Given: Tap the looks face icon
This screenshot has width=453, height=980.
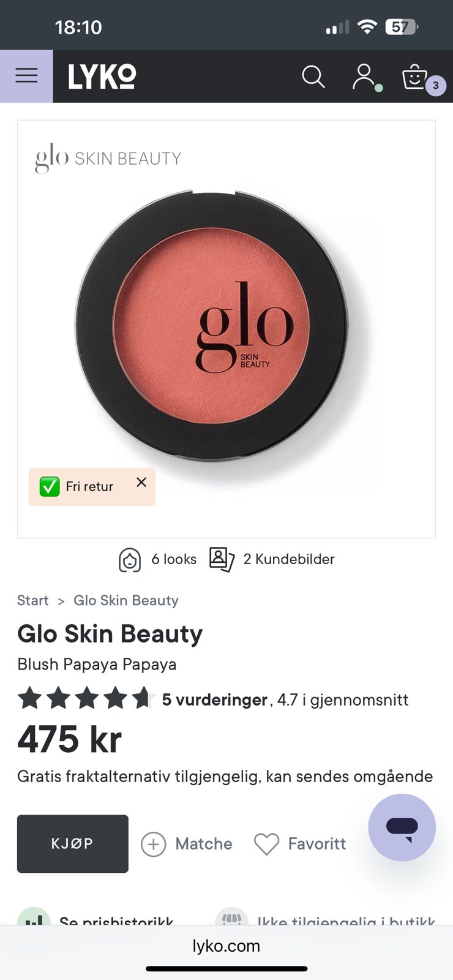Looking at the screenshot, I should click(130, 559).
